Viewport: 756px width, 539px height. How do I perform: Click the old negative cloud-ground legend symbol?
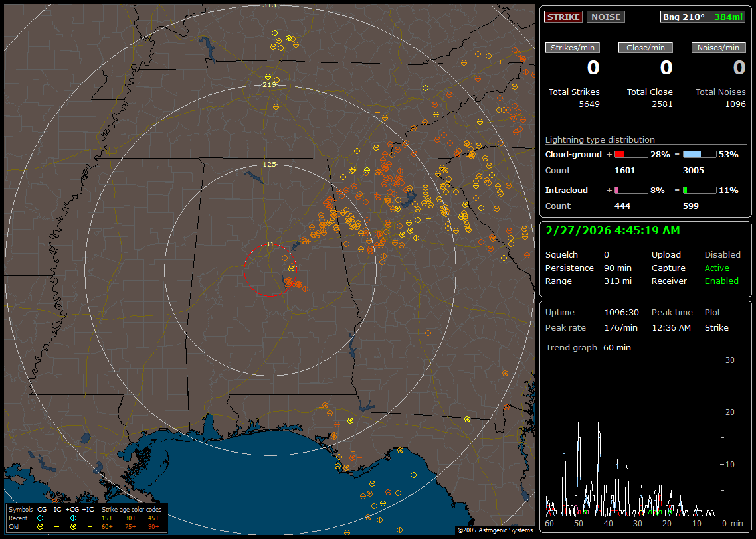pyautogui.click(x=41, y=526)
